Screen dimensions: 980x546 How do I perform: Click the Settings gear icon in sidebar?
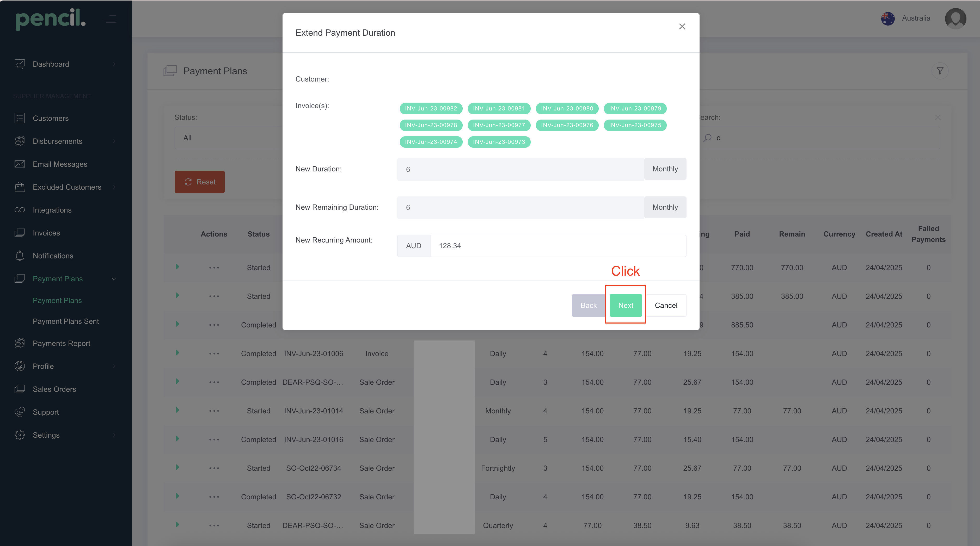coord(19,435)
